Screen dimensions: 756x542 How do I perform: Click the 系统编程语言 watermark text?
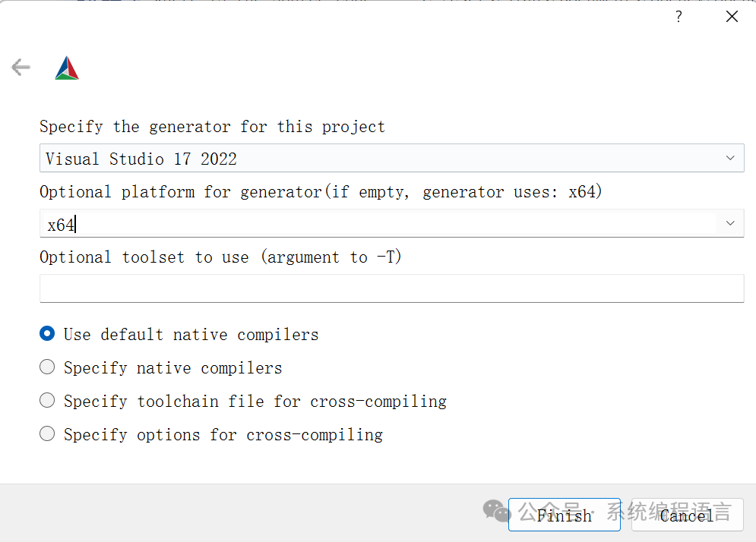[x=669, y=512]
